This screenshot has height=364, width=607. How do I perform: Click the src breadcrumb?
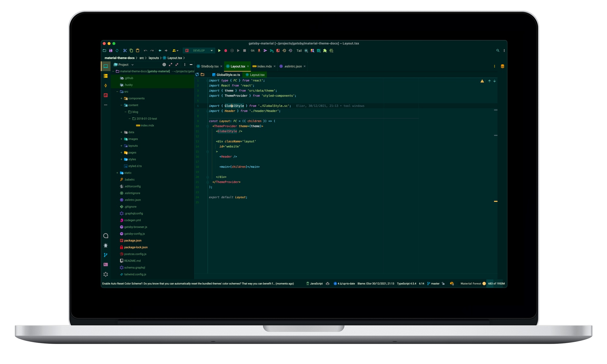141,58
